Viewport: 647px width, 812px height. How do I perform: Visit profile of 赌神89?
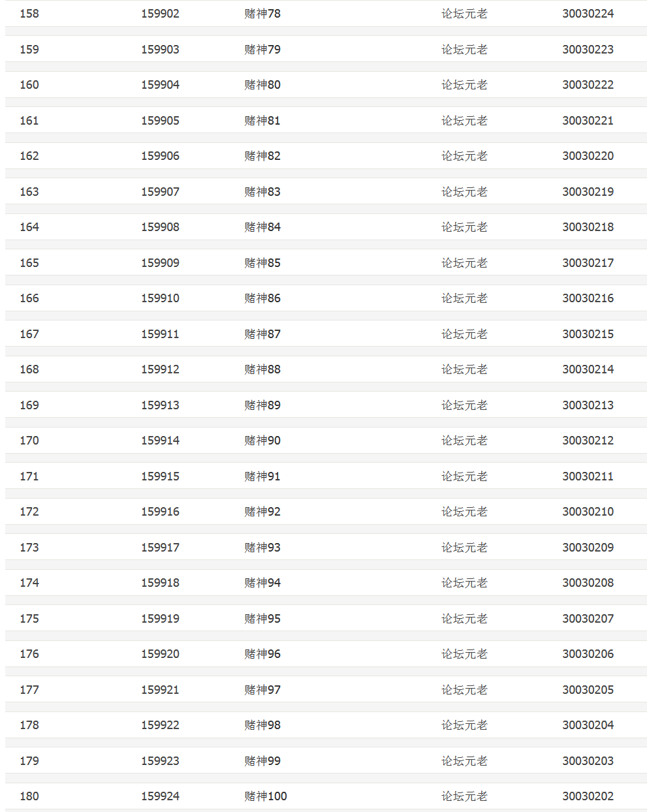[262, 405]
